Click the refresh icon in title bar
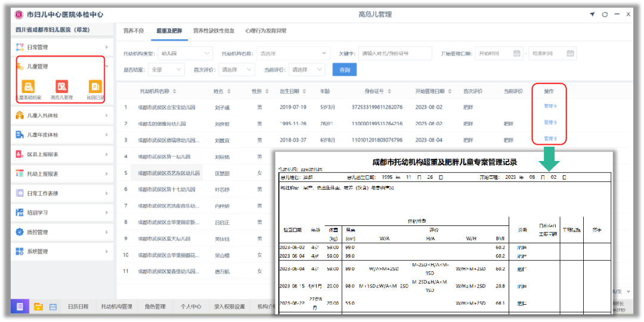The width and height of the screenshot is (644, 322). (605, 14)
